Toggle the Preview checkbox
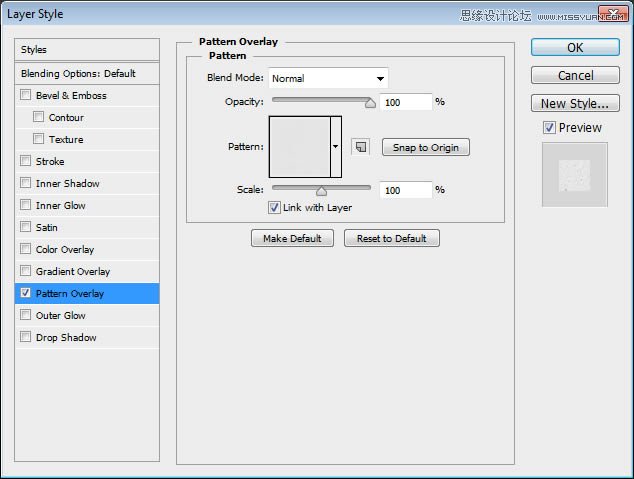This screenshot has width=634, height=479. click(x=549, y=128)
